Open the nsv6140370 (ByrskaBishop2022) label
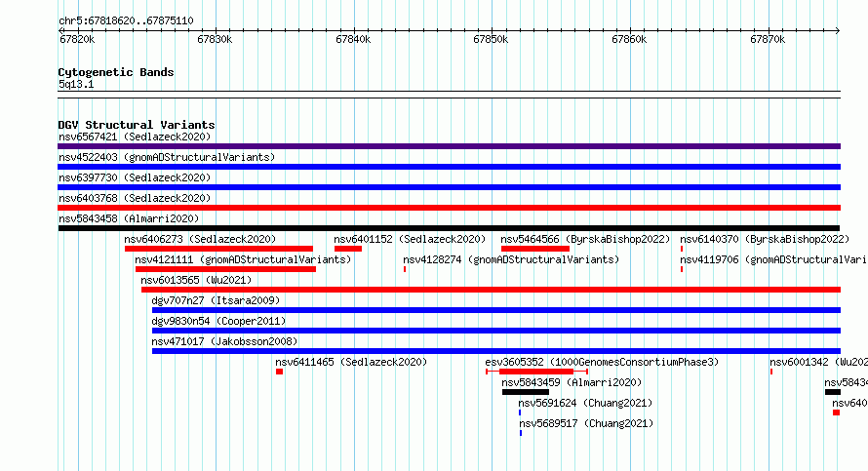Image resolution: width=868 pixels, height=471 pixels. point(765,239)
